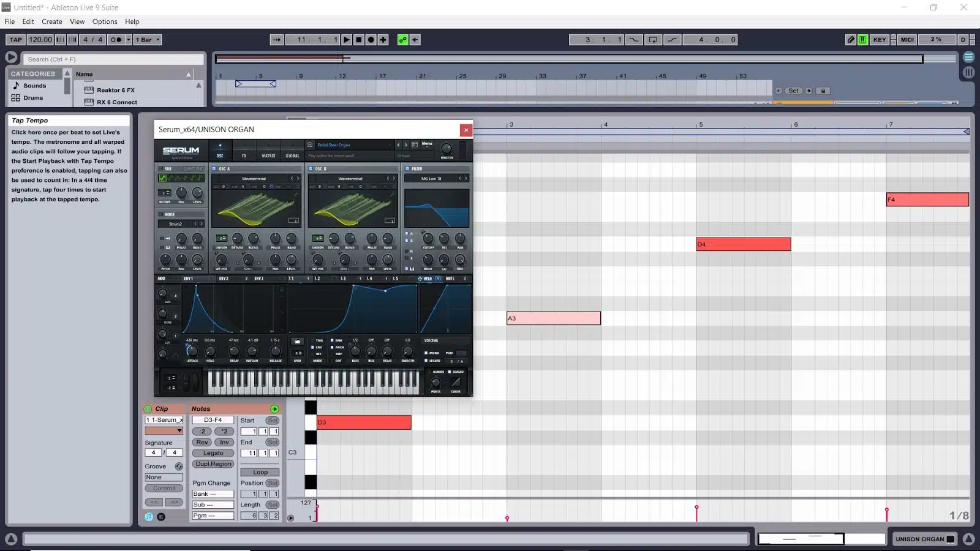Click the Bank program change field

[x=213, y=494]
